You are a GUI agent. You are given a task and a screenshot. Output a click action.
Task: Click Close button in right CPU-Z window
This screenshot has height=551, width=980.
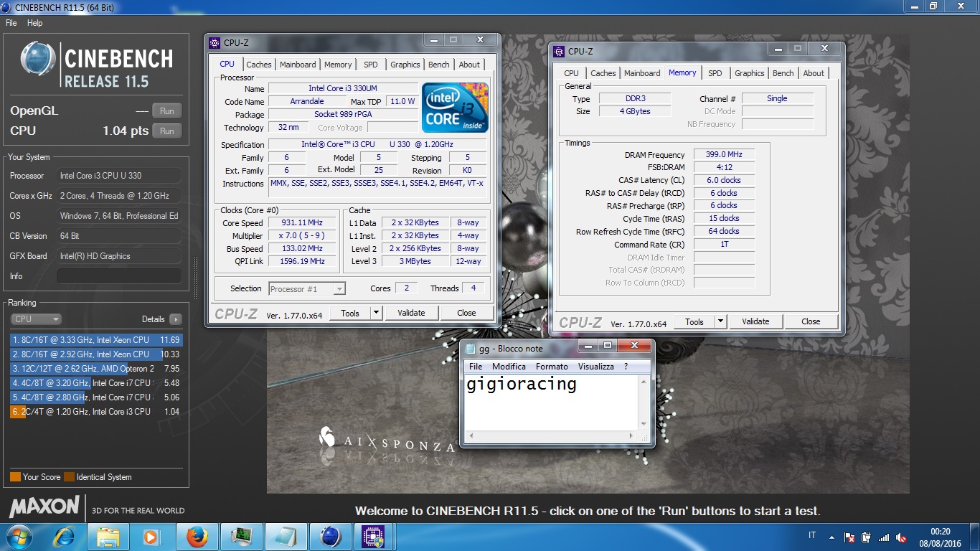tap(811, 321)
